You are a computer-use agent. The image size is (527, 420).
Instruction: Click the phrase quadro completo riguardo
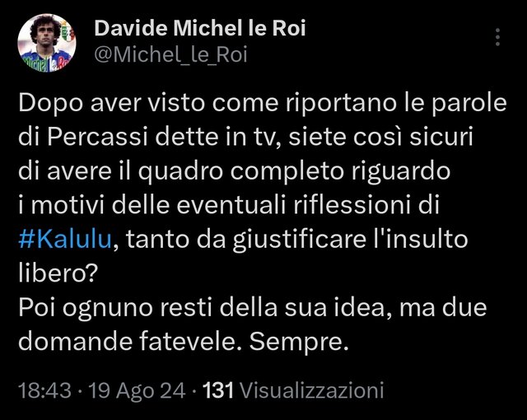click(294, 171)
